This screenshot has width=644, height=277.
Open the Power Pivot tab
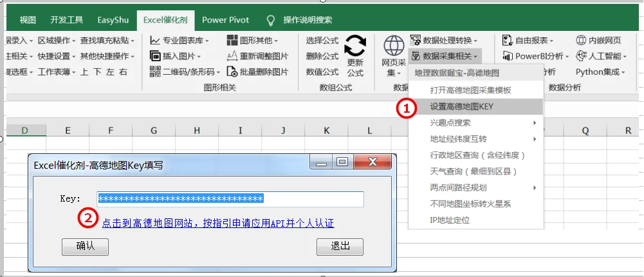(x=225, y=20)
